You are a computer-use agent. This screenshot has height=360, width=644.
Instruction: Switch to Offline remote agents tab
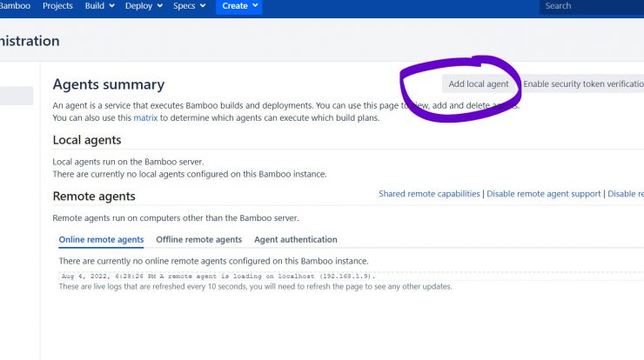(x=198, y=240)
